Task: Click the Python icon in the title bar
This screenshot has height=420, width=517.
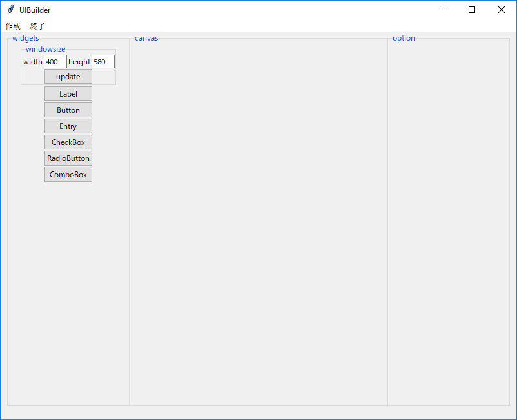Action: (x=9, y=10)
